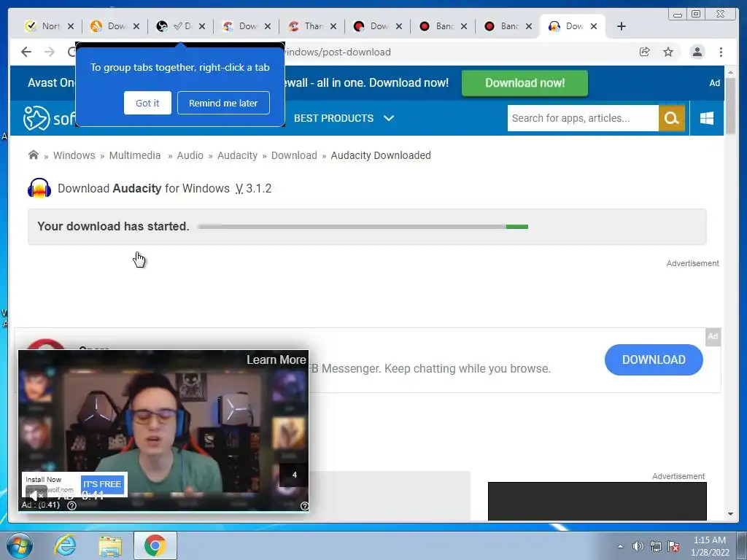Click the green Download now! button
Screen dimensions: 747x560
pyautogui.click(x=525, y=83)
